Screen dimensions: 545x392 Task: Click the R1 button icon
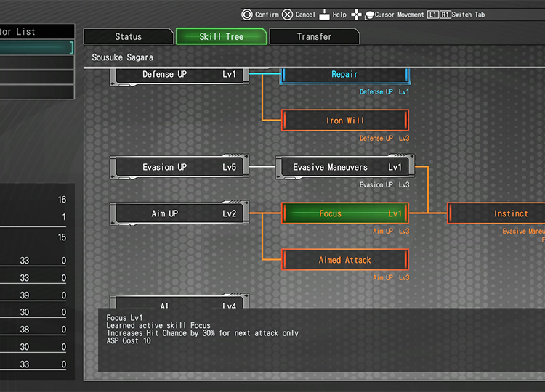pos(445,15)
